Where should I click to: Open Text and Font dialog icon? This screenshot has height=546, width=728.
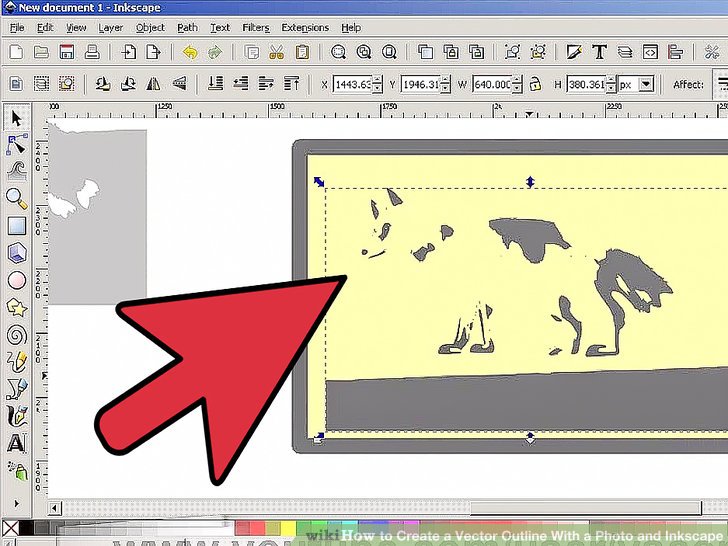pos(599,52)
